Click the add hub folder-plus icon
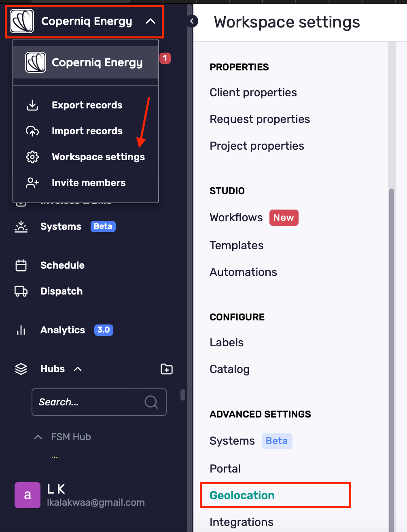 (x=167, y=369)
